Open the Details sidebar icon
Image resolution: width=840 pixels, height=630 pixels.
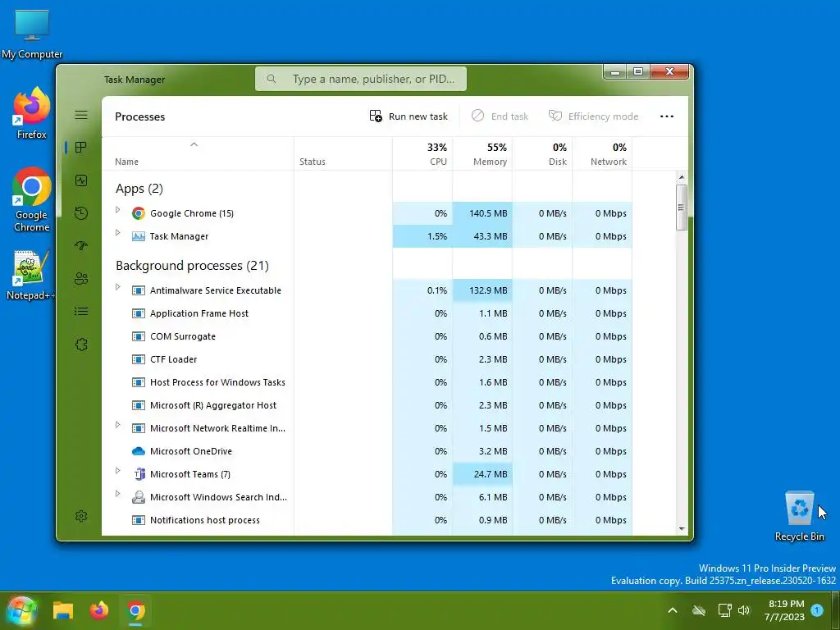81,311
